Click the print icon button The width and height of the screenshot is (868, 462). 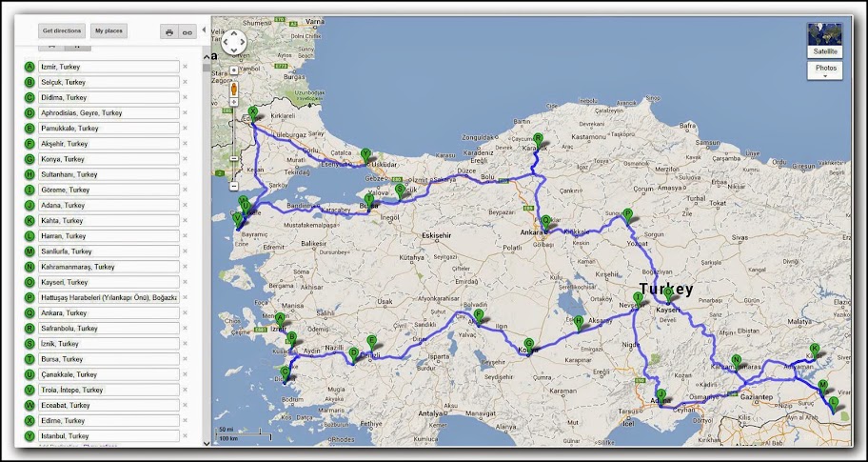169,32
